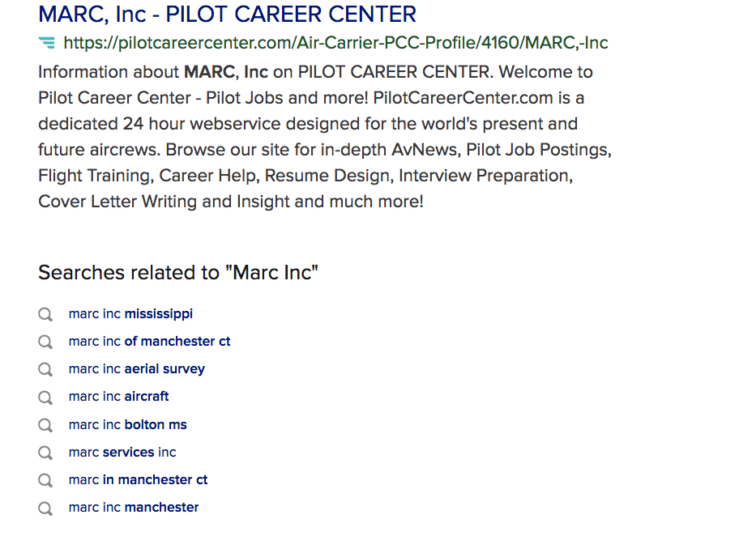Open the marc services inc related search
756x536 pixels.
pos(122,453)
